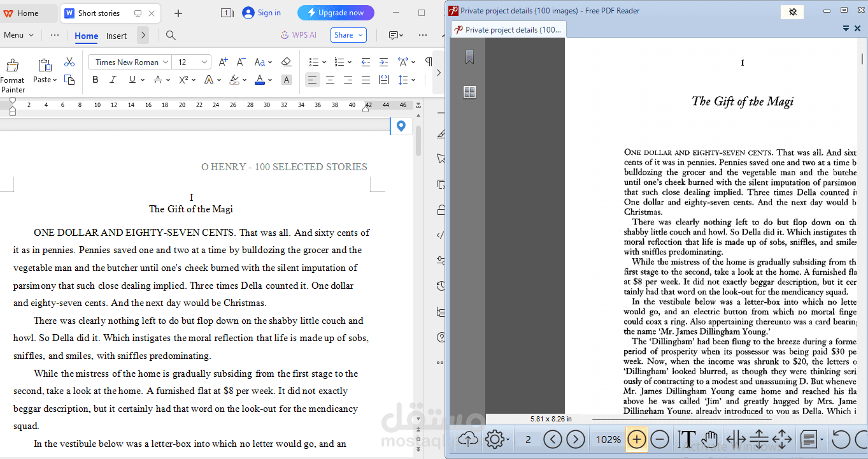Expand the font size 12 dropdown
The height and width of the screenshot is (459, 868).
204,62
